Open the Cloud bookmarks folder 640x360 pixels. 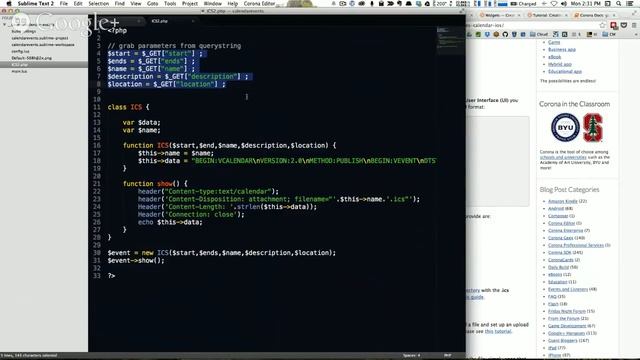(x=539, y=35)
